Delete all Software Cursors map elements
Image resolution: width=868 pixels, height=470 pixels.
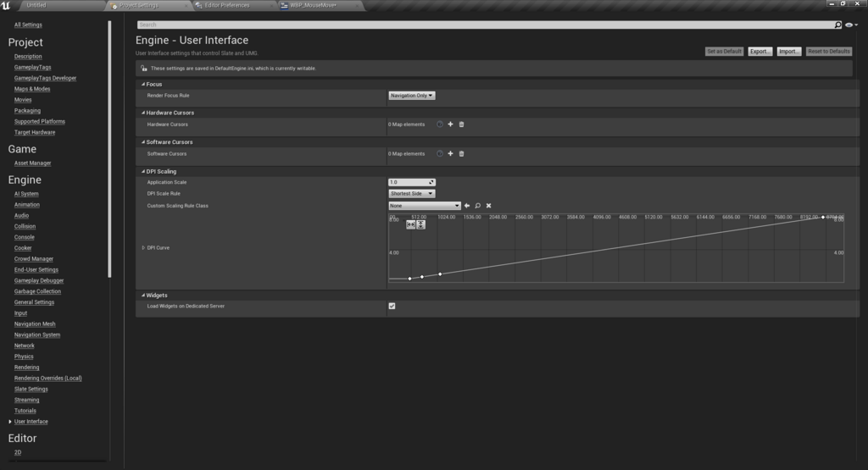pos(462,154)
